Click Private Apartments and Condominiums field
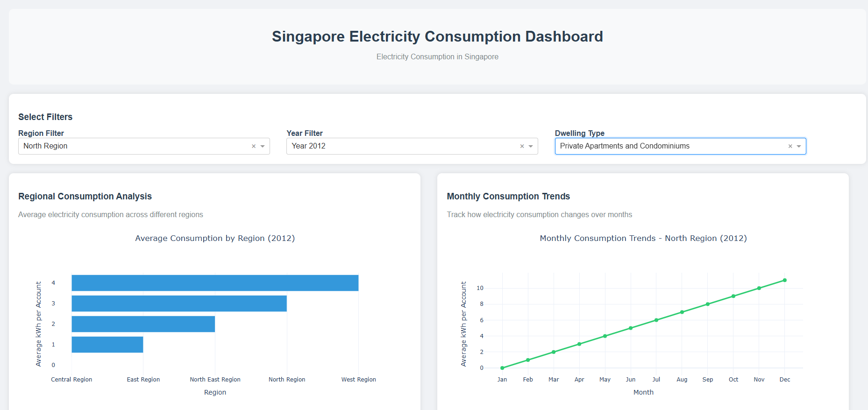 [625, 146]
